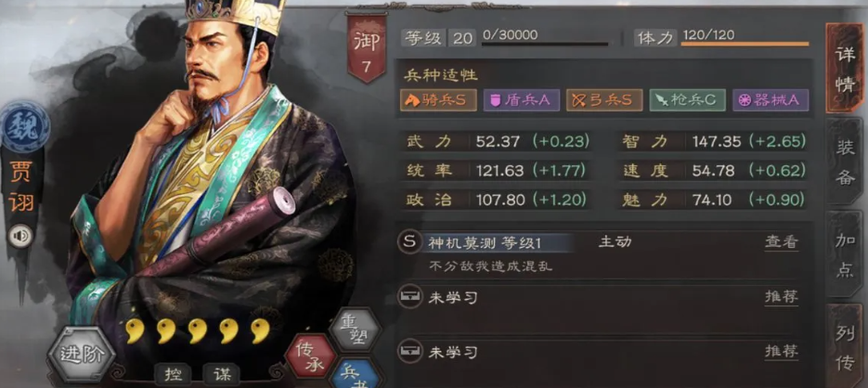The height and width of the screenshot is (388, 868).
Task: Tap the 魏 faction emblem
Action: coord(24,127)
